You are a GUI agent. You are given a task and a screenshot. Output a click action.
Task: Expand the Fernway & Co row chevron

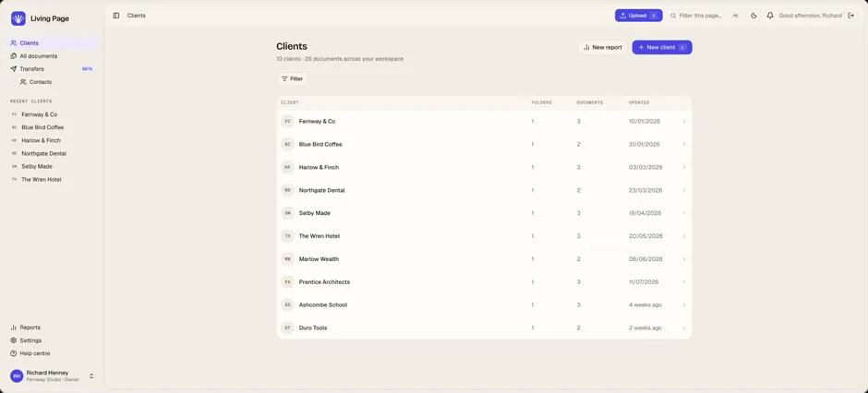[x=683, y=121]
